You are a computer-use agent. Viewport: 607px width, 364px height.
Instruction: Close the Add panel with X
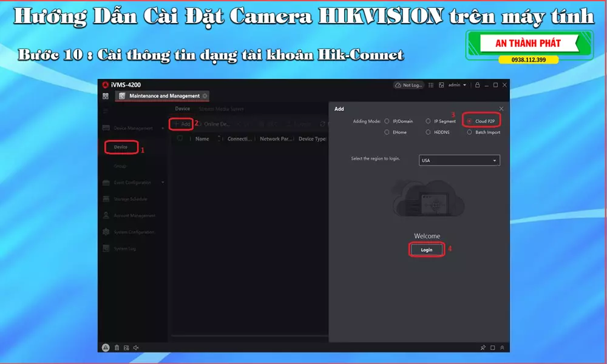[501, 109]
